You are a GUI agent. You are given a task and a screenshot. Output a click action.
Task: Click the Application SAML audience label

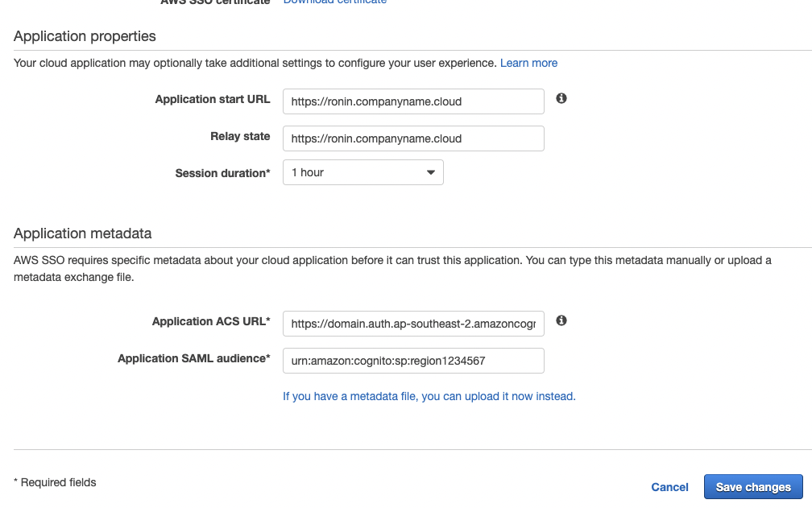(193, 358)
